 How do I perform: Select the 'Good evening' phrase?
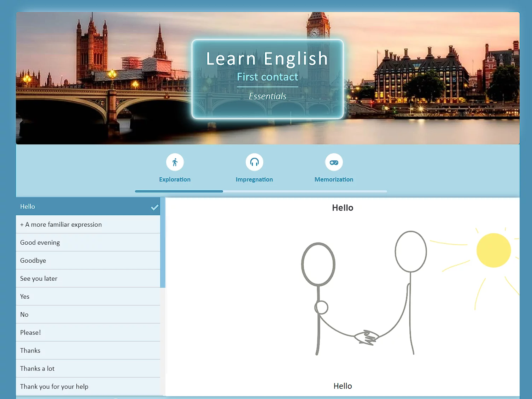[40, 243]
